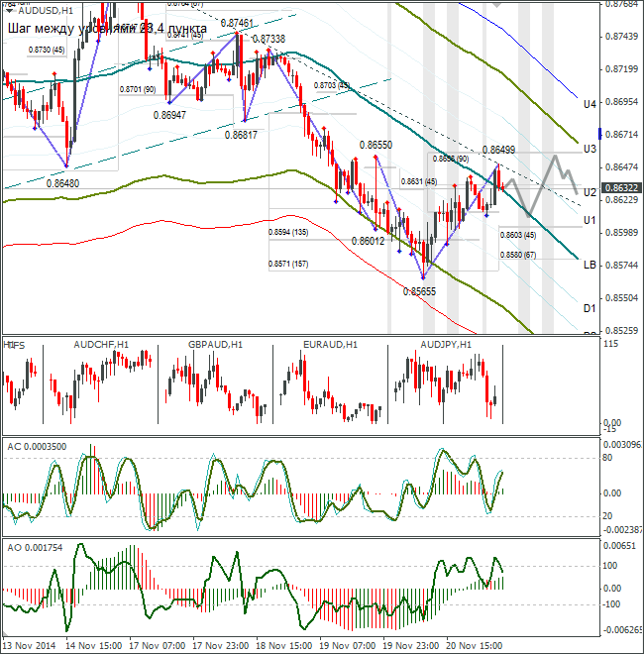
Task: Select 0.86474 on the price axis
Action: pos(621,167)
